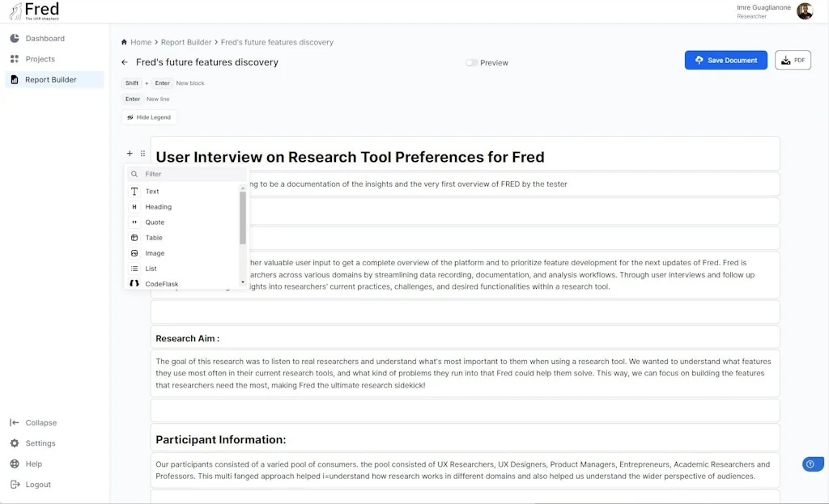829x504 pixels.
Task: Collapse the left sidebar
Action: click(34, 422)
